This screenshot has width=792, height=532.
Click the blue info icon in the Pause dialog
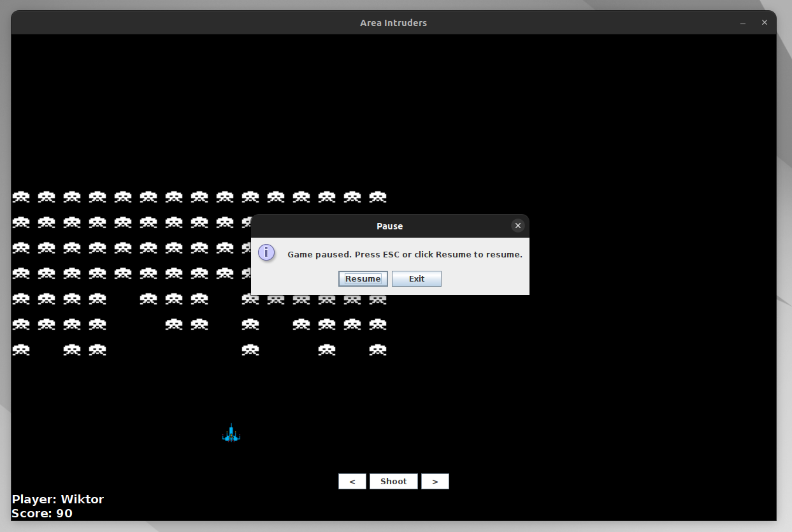pos(266,253)
